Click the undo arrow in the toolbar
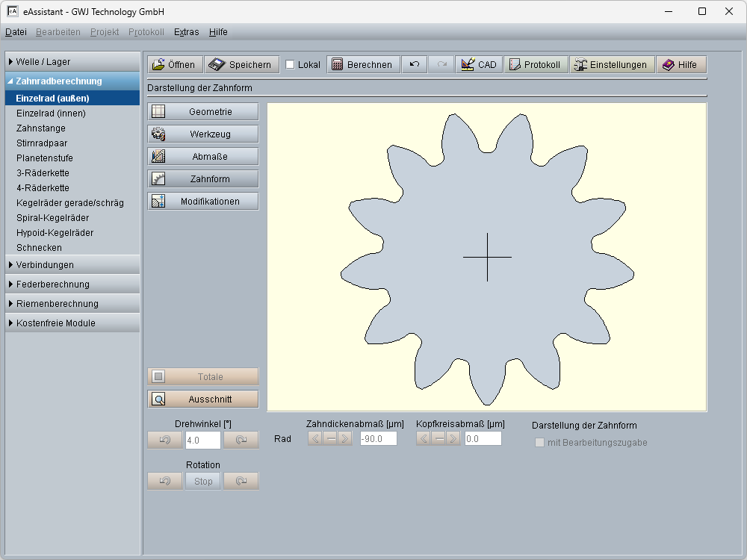 point(415,65)
